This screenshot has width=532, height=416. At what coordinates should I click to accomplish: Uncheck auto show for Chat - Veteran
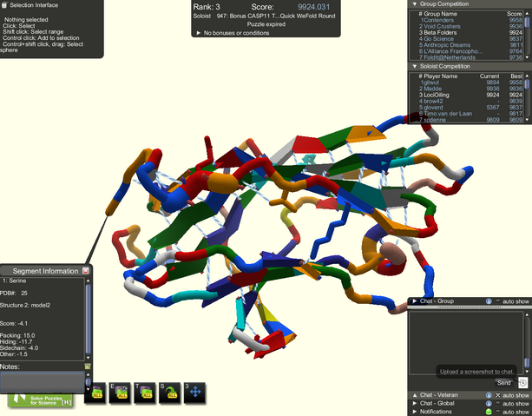(x=498, y=395)
